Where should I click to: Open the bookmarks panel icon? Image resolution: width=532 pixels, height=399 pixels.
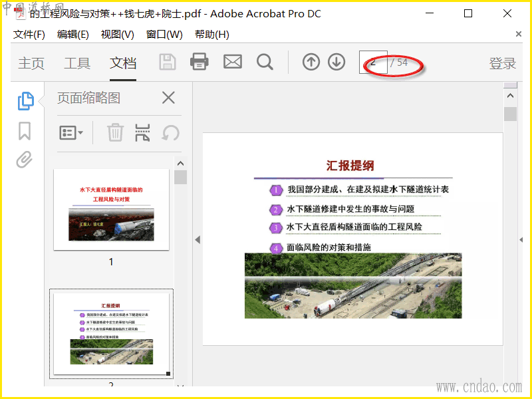coord(25,131)
